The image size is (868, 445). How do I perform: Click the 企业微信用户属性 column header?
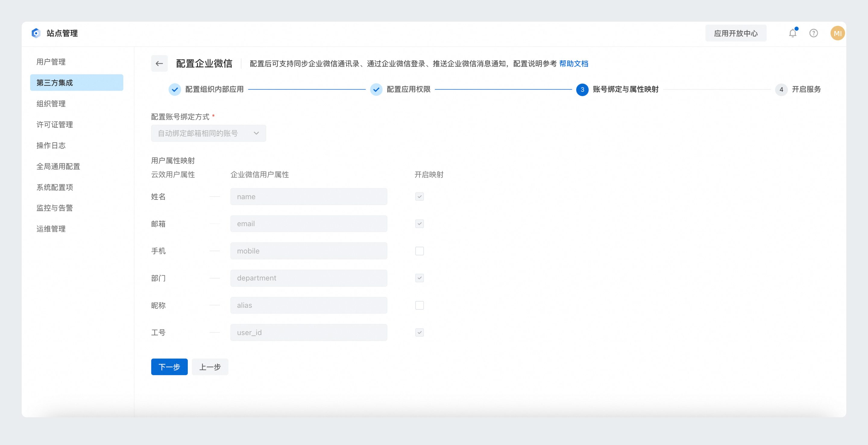(259, 175)
